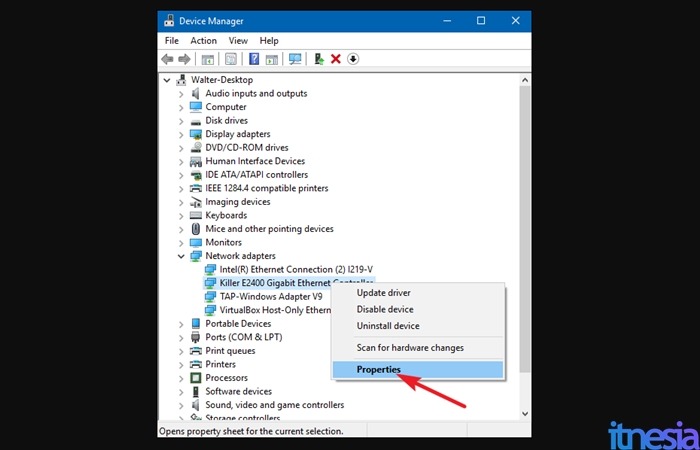Collapse the Network adapters category
700x450 pixels.
tap(181, 256)
